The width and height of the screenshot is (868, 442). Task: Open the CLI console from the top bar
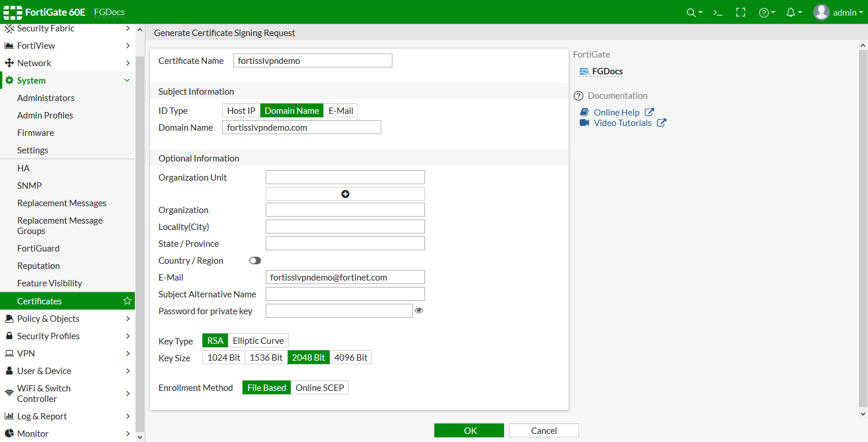tap(717, 12)
